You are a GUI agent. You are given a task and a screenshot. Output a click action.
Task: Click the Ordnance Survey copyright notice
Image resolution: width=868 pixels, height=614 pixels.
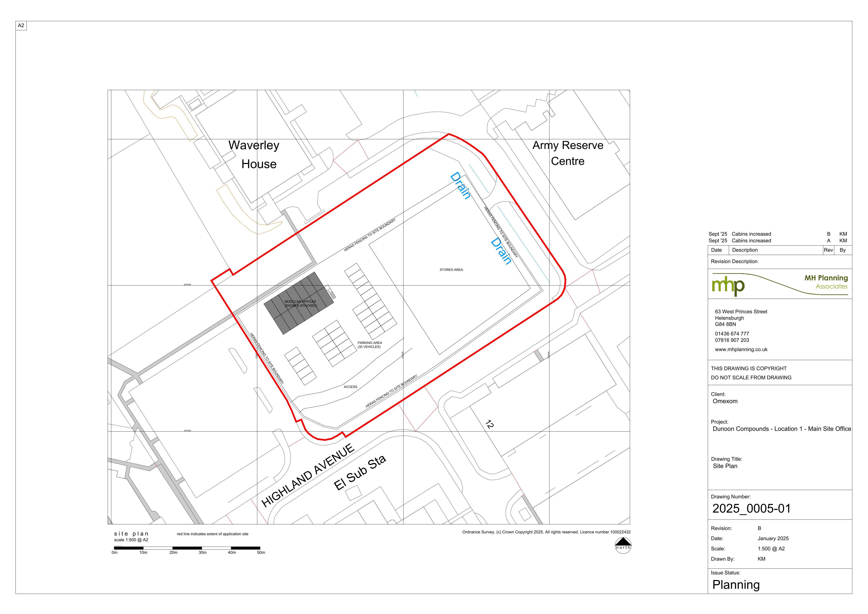546,532
